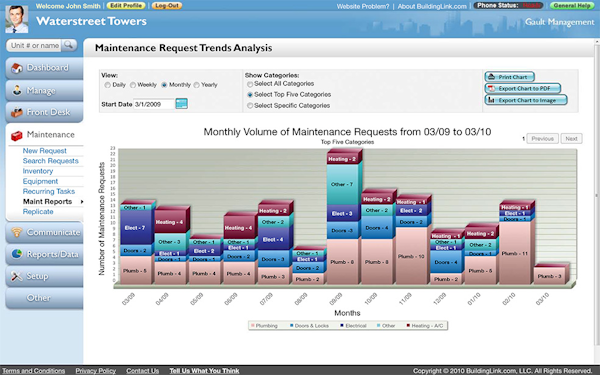
Task: Open the Start Date calendar picker
Action: [x=181, y=104]
